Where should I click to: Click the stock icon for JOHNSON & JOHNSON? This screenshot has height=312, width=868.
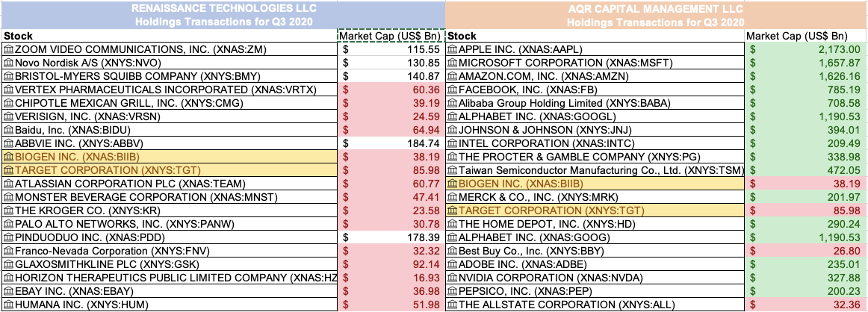(452, 130)
